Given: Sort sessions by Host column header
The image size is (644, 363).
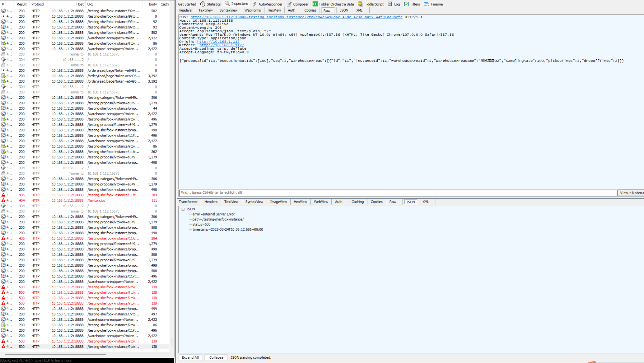Looking at the screenshot, I should point(66,4).
